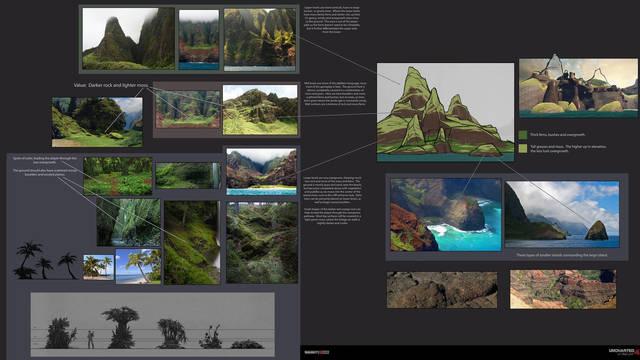The height and width of the screenshot is (360, 640).
Task: Open the dark brown rock texture photo
Action: [x=442, y=290]
